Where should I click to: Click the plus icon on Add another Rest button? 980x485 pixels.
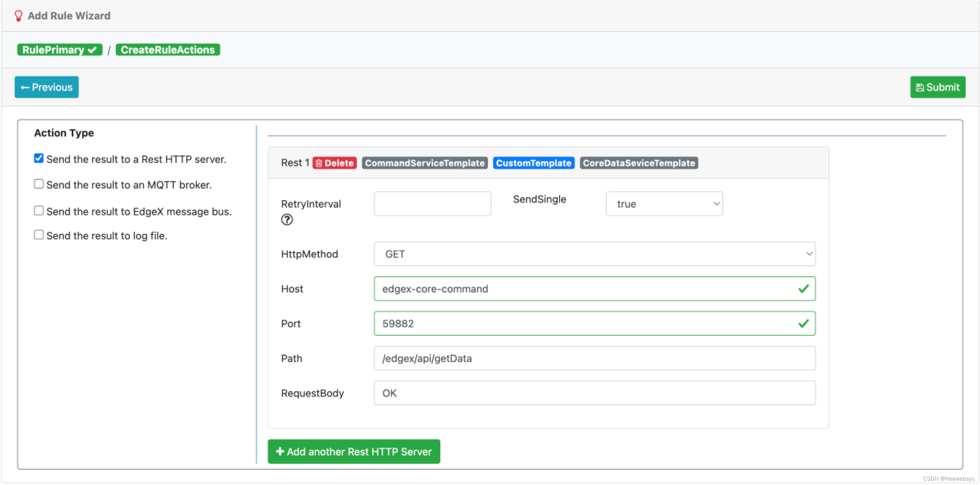tap(280, 451)
